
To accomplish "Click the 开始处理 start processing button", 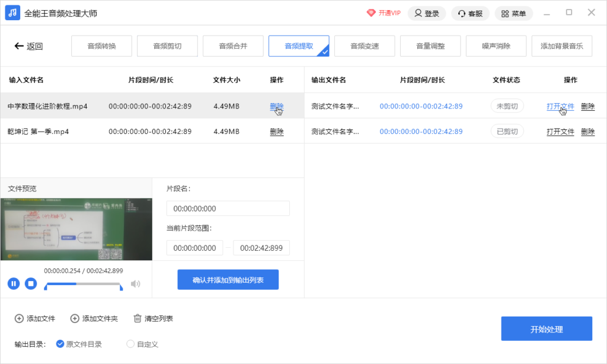I will tap(546, 328).
